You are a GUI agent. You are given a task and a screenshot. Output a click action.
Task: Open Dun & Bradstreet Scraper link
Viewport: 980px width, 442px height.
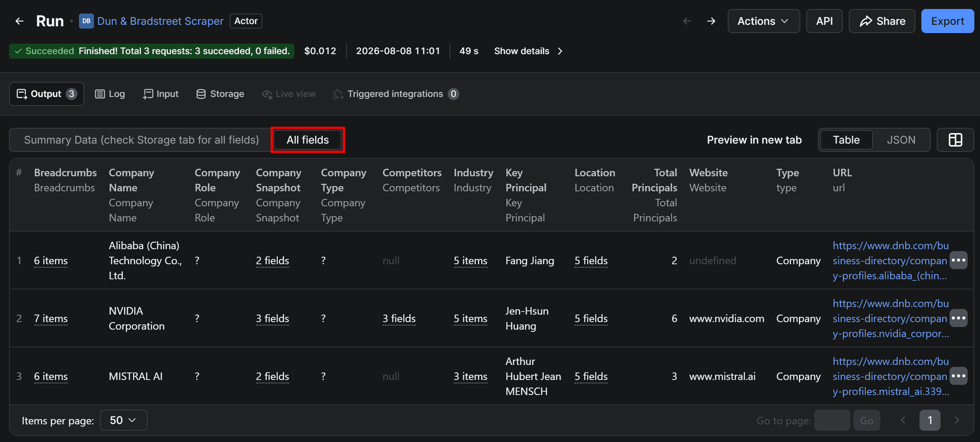[x=160, y=21]
